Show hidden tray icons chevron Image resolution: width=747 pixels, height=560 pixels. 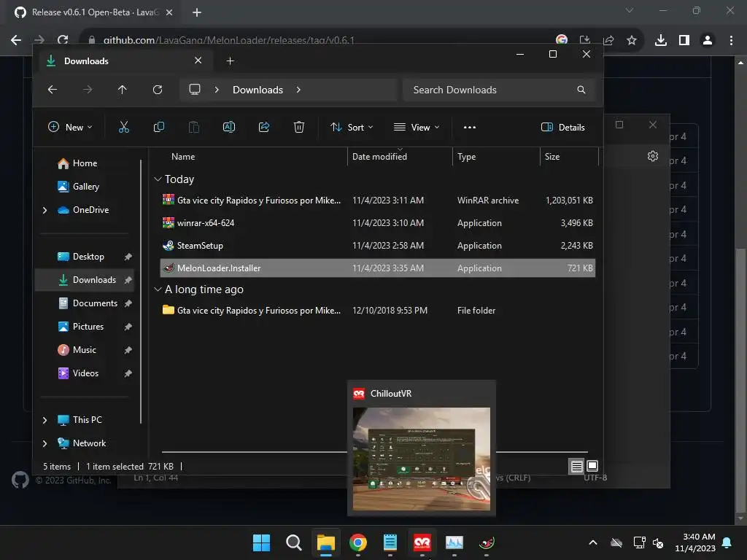coord(593,542)
